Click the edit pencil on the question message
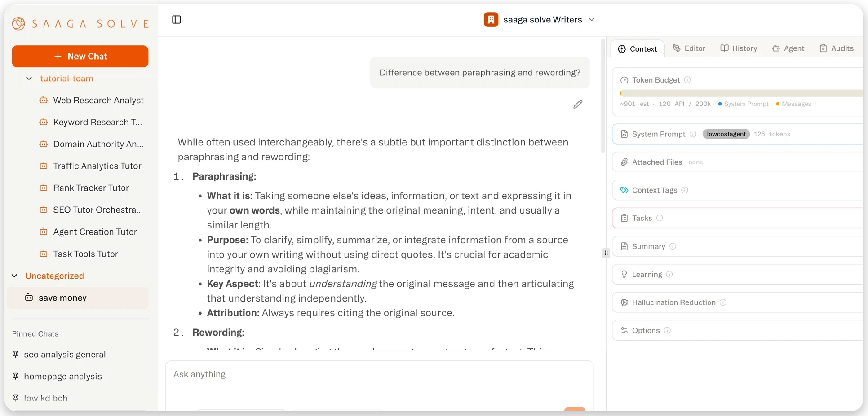Viewport: 868px width, 416px height. [578, 104]
